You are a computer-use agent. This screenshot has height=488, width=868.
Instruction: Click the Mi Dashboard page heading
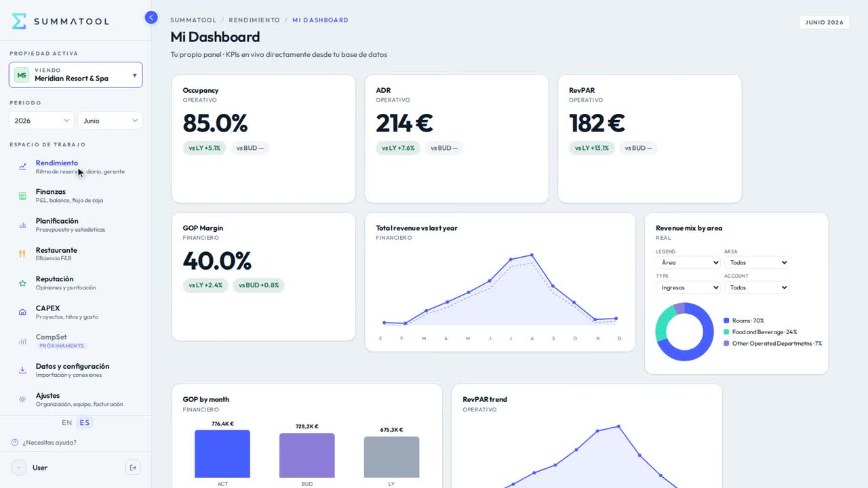coord(215,37)
